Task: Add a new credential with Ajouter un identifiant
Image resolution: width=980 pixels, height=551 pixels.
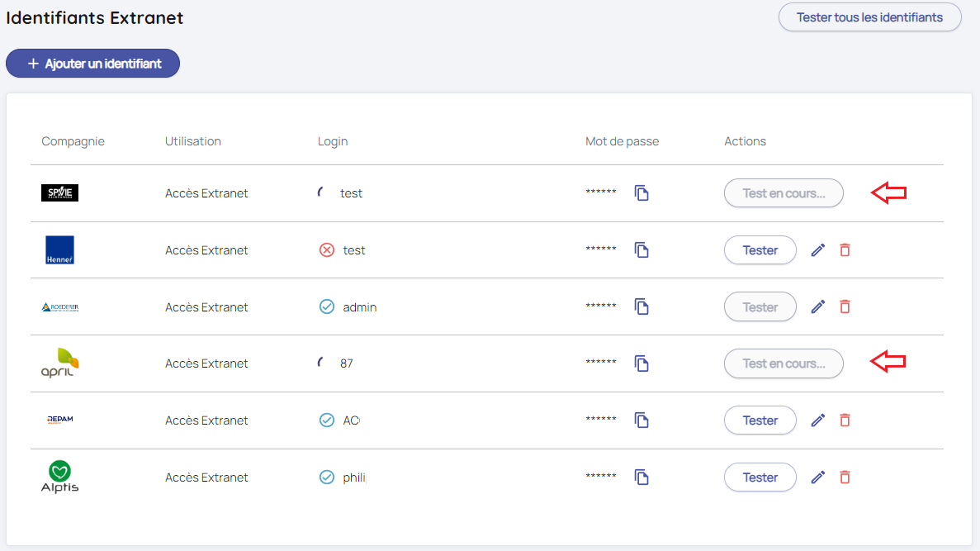Action: click(92, 64)
